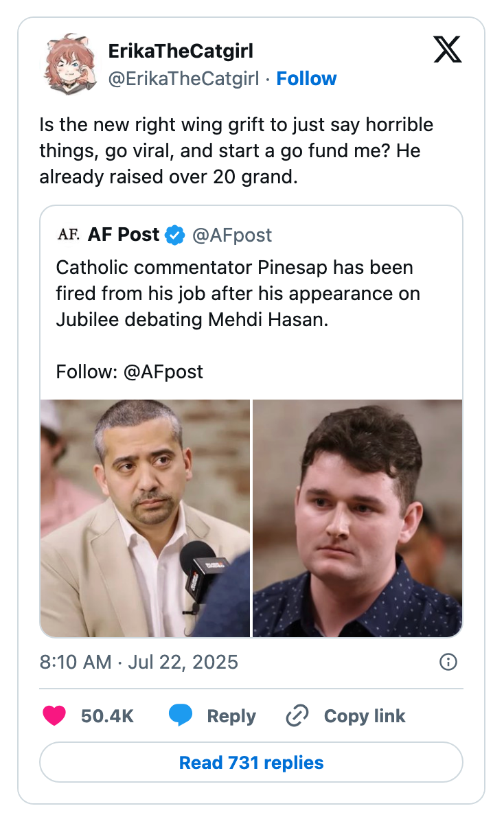Screen dimensions: 504x817
Task: Click the AF Post logo avatar
Action: coord(68,235)
